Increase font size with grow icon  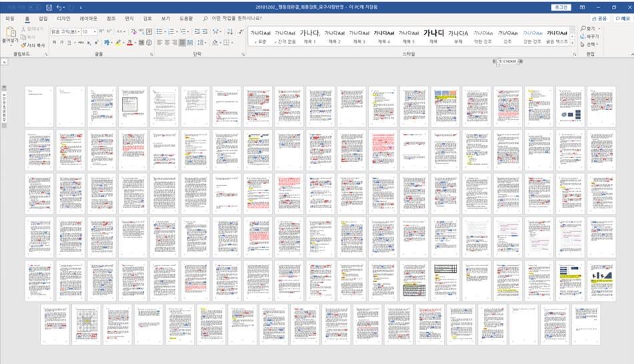tap(101, 31)
